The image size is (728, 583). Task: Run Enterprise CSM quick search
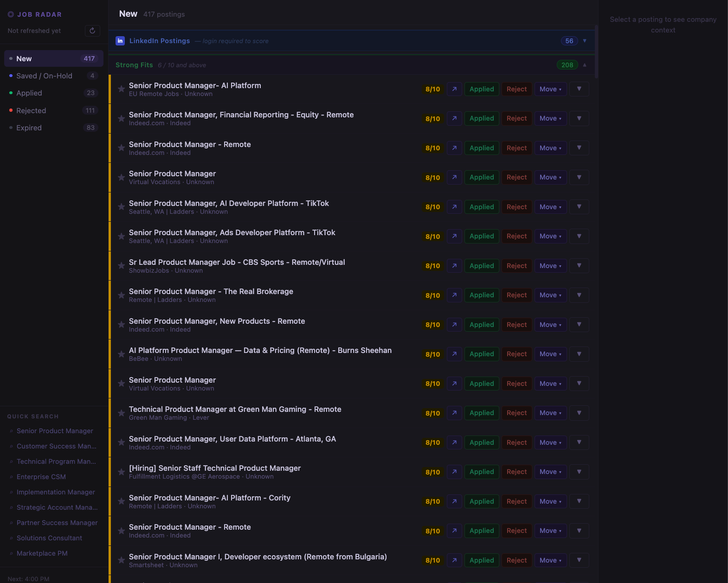[41, 477]
